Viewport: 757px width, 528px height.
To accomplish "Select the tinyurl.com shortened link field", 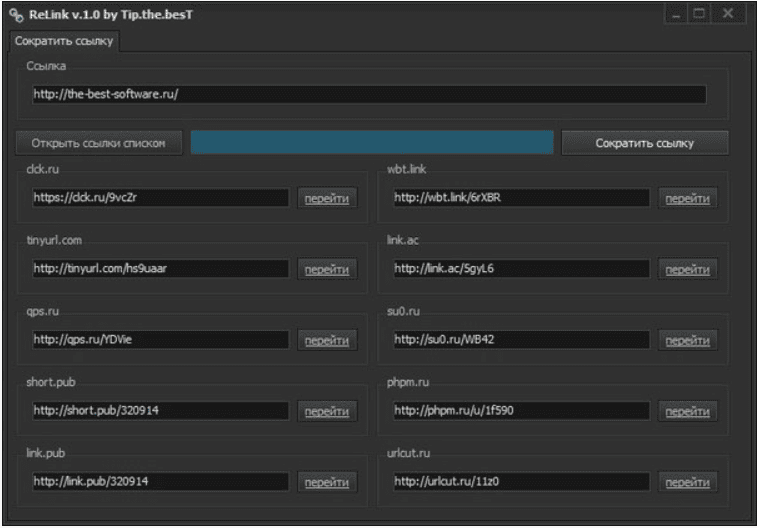I will pyautogui.click(x=160, y=268).
